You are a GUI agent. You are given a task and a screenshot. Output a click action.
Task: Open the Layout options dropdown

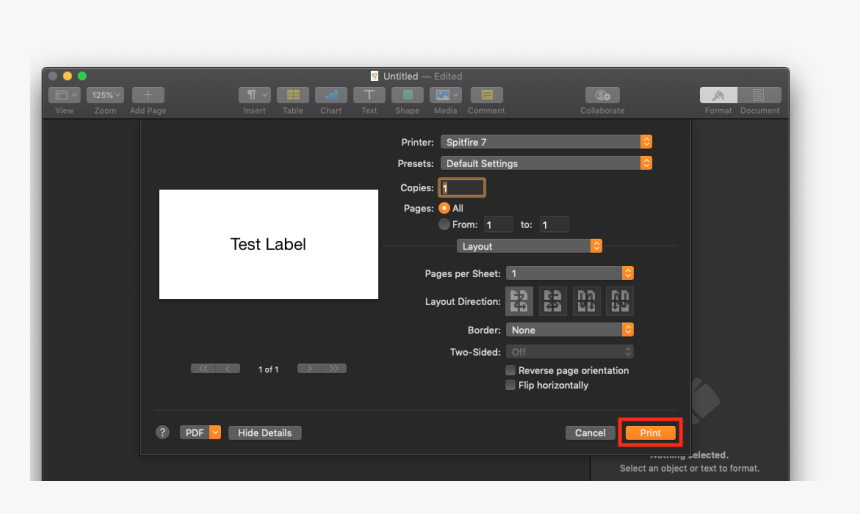coord(529,246)
